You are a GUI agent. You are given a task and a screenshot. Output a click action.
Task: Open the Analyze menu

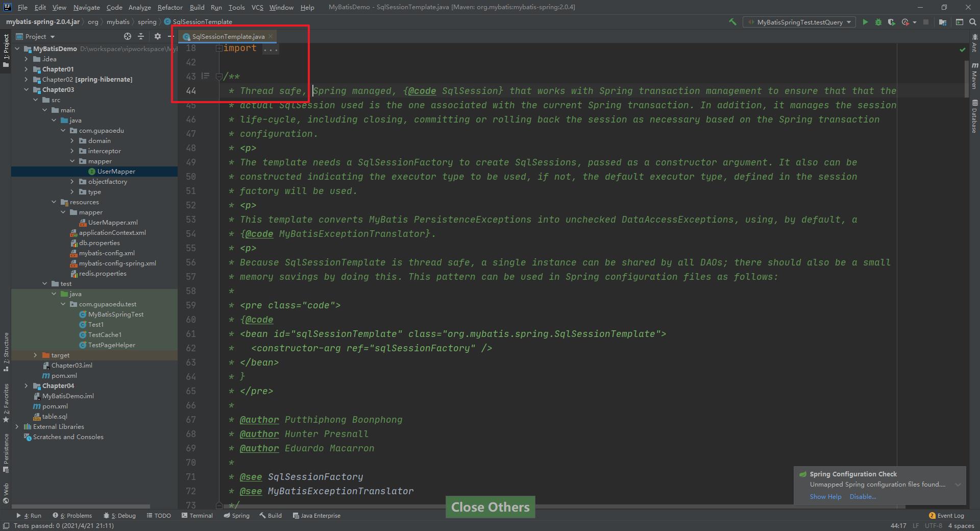point(139,7)
